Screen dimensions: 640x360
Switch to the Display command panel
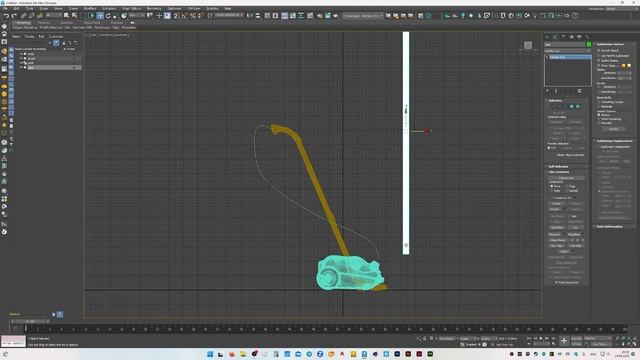click(579, 37)
